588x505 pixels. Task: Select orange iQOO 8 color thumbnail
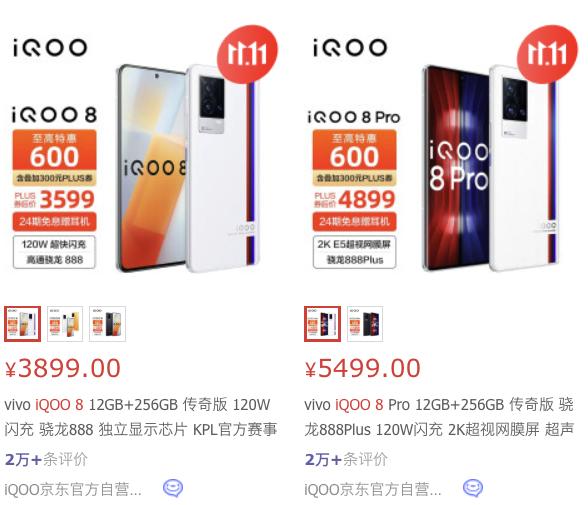point(65,324)
